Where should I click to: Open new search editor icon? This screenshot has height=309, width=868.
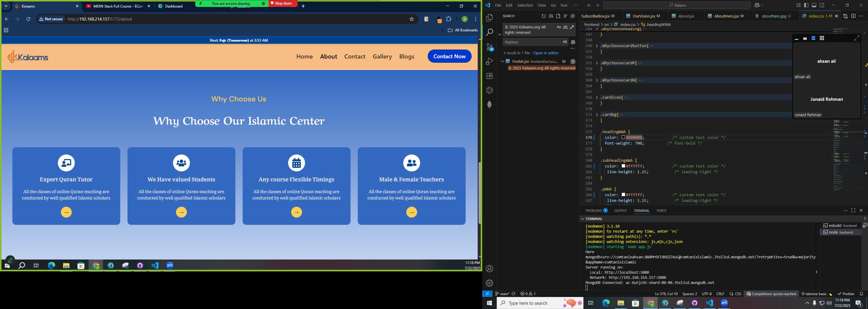(558, 16)
